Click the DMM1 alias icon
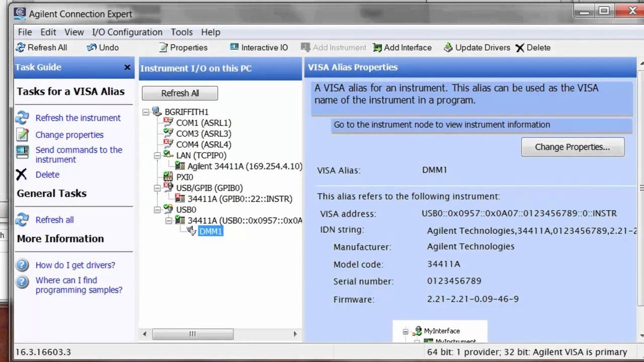The image size is (644, 362). [x=191, y=231]
